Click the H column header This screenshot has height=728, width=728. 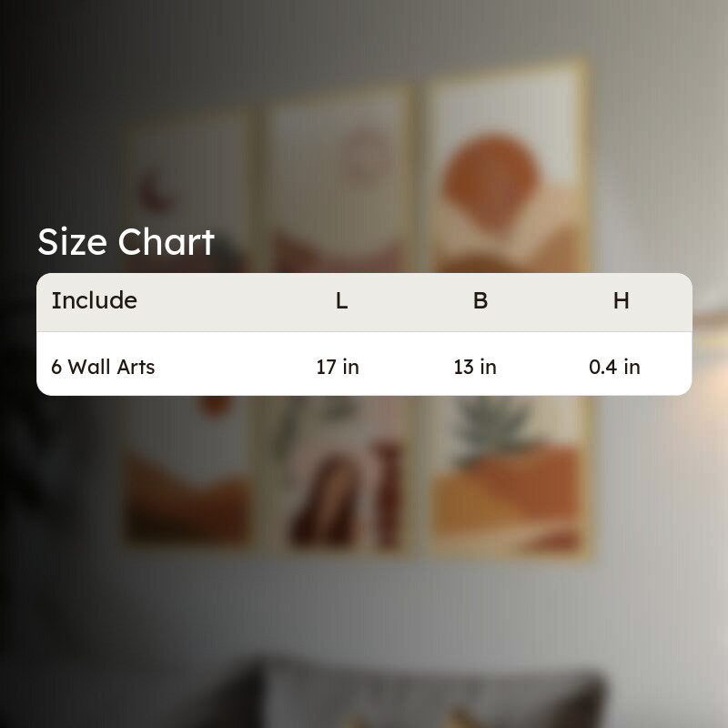[622, 301]
